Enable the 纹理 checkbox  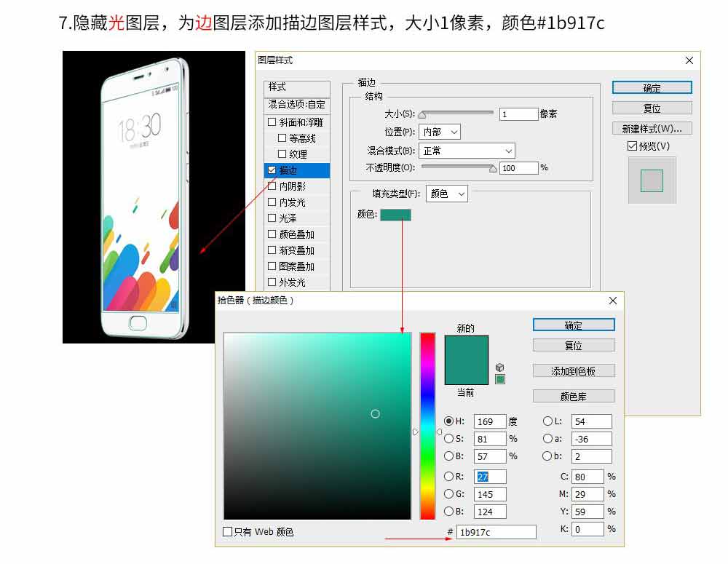point(282,154)
